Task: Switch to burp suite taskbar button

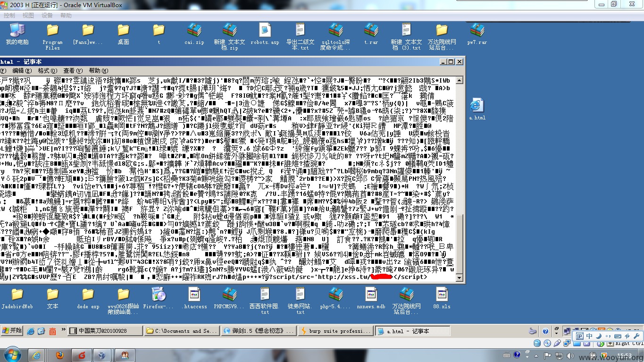Action: click(335, 331)
